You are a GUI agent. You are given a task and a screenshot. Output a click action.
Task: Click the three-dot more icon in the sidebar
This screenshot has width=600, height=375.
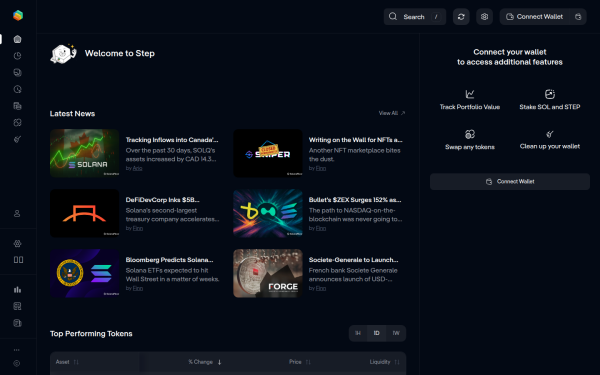[x=16, y=350]
